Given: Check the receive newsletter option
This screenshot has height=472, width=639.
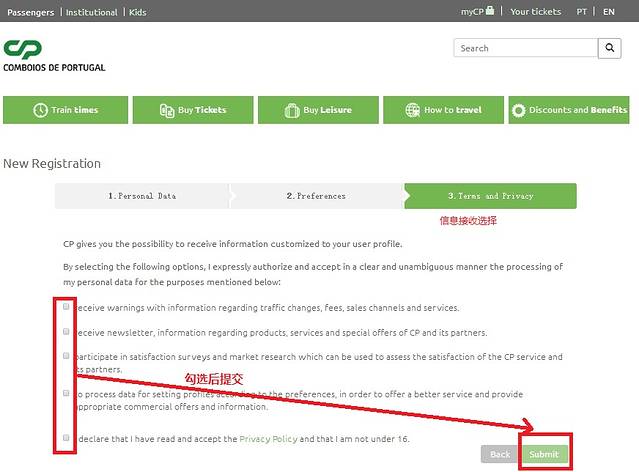Looking at the screenshot, I should [x=66, y=331].
